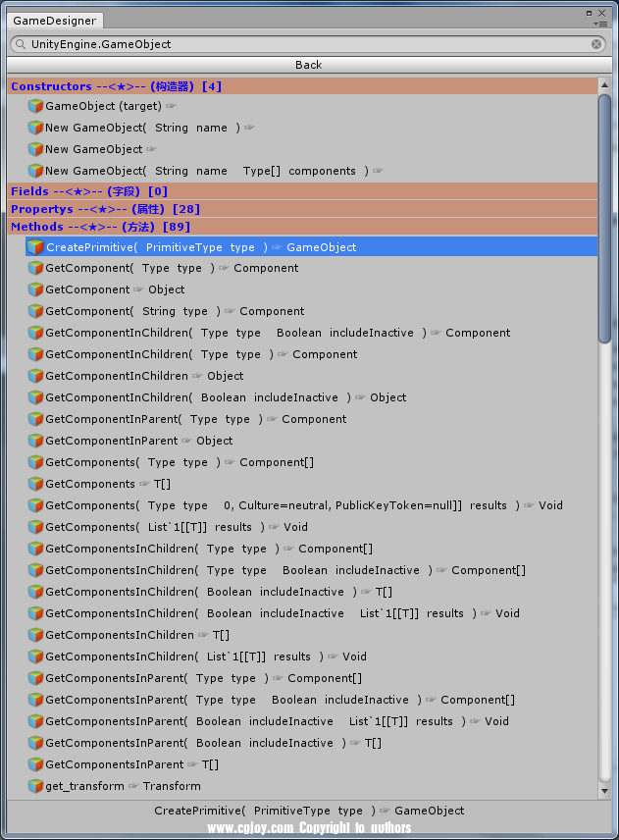619x840 pixels.
Task: Maximize the GameDesigner window using the square button
Action: tap(589, 13)
